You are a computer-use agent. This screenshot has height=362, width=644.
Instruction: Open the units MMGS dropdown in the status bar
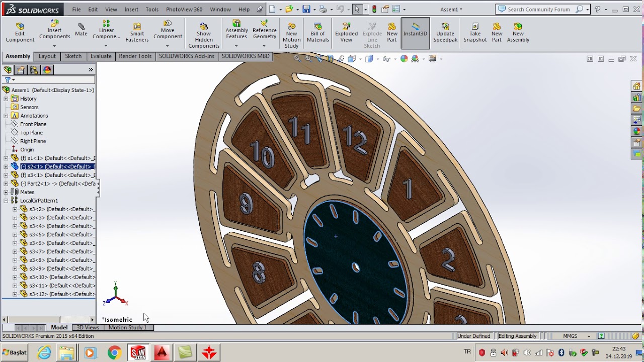coord(589,336)
